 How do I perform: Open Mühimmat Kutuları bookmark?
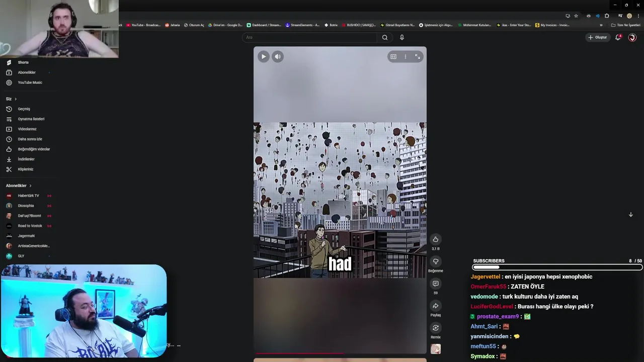(474, 25)
